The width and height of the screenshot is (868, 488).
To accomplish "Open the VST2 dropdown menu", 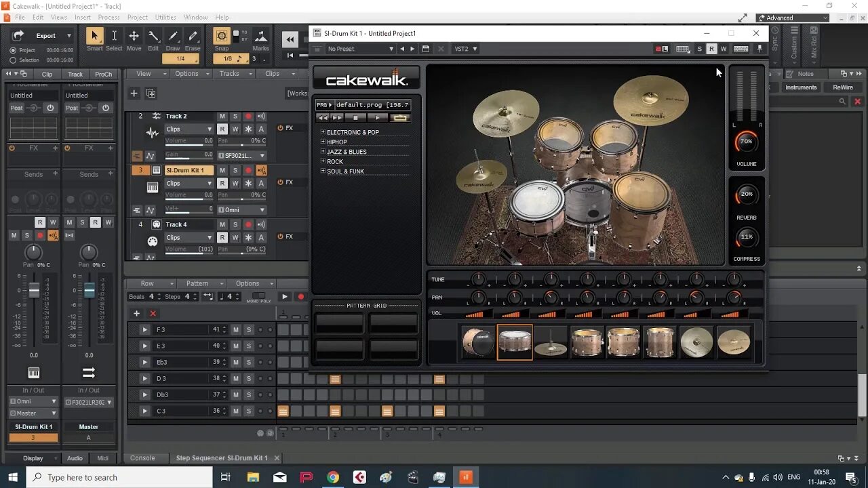I will tap(465, 49).
